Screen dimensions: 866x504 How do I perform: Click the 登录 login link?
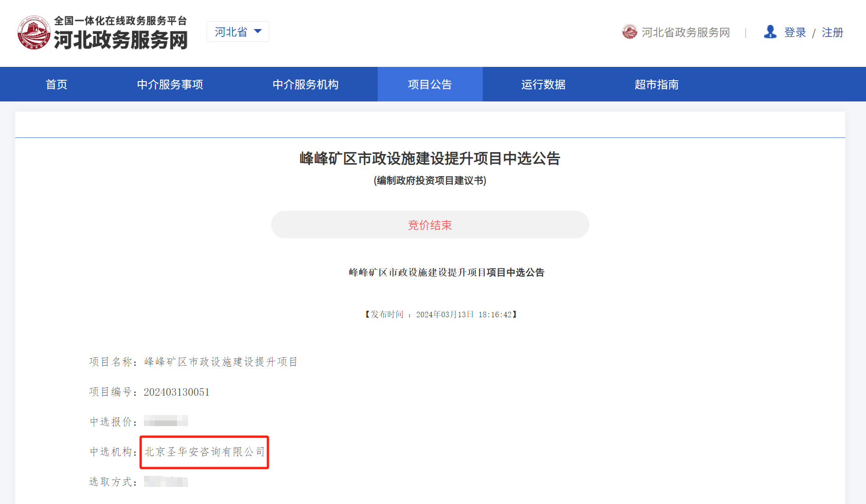click(x=795, y=32)
